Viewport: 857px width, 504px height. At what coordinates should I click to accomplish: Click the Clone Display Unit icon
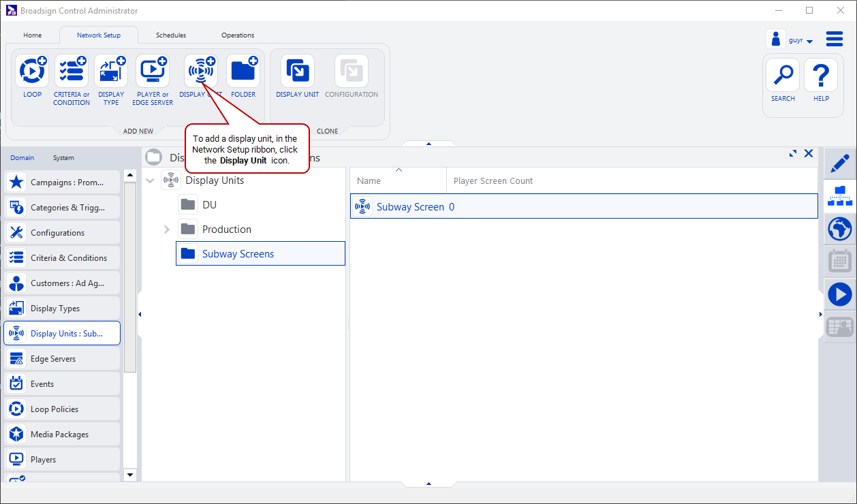[298, 71]
